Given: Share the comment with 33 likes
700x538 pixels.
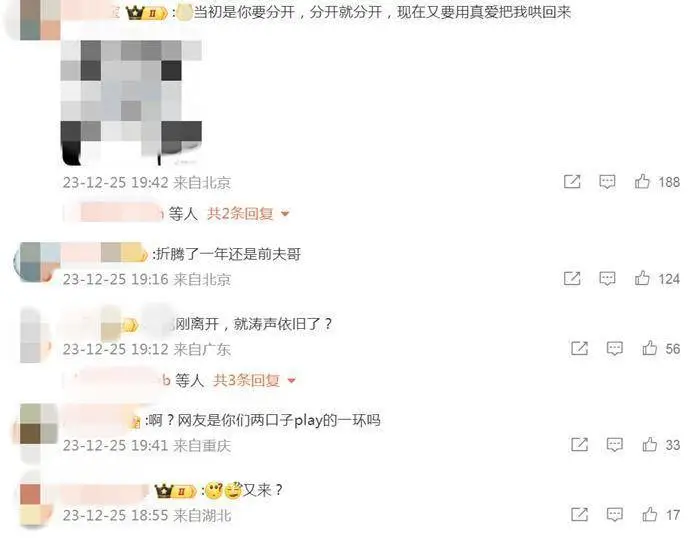Looking at the screenshot, I should [579, 444].
